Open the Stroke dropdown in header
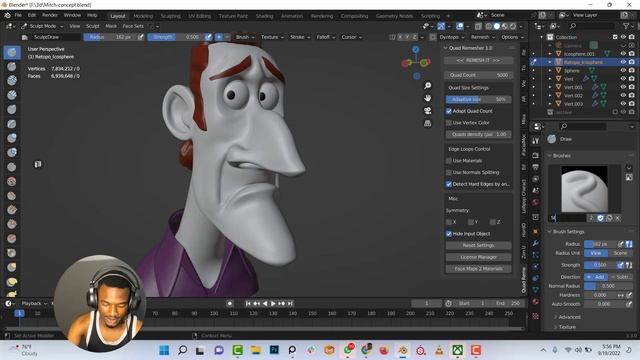The height and width of the screenshot is (360, 640). [300, 37]
